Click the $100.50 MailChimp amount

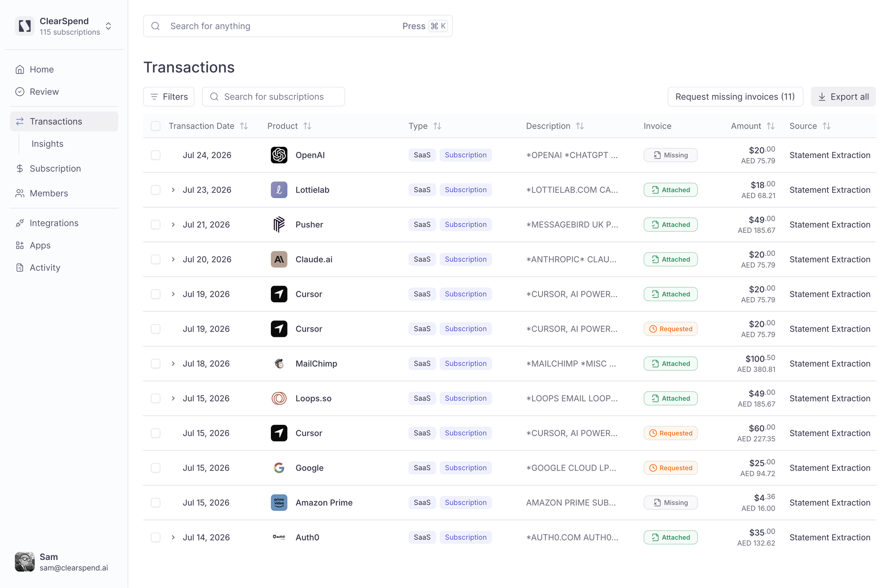pos(760,358)
